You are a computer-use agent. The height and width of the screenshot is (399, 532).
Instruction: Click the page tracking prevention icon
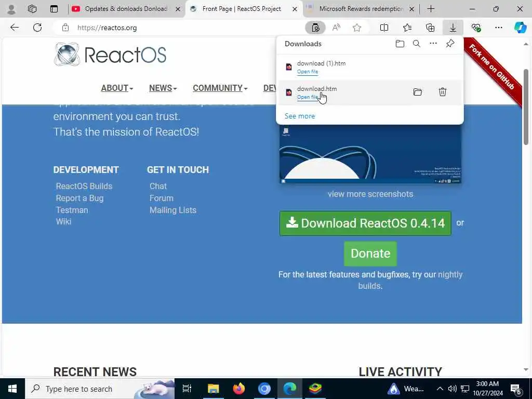point(315,28)
